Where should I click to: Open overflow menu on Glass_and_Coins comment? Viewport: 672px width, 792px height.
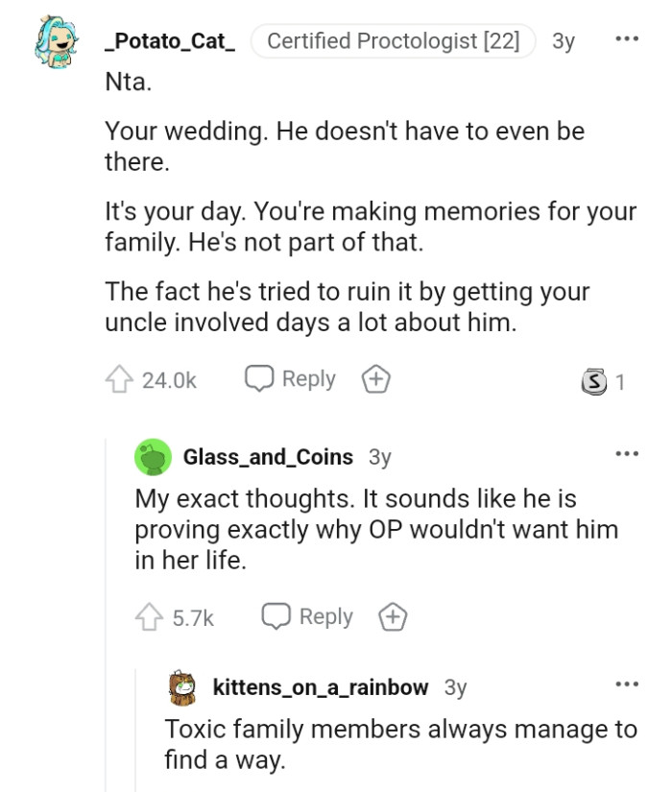click(x=627, y=453)
